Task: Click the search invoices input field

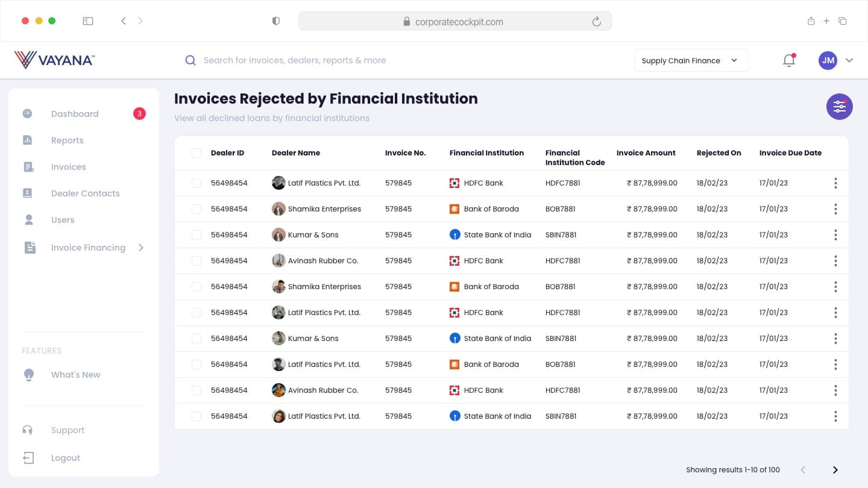Action: [294, 60]
